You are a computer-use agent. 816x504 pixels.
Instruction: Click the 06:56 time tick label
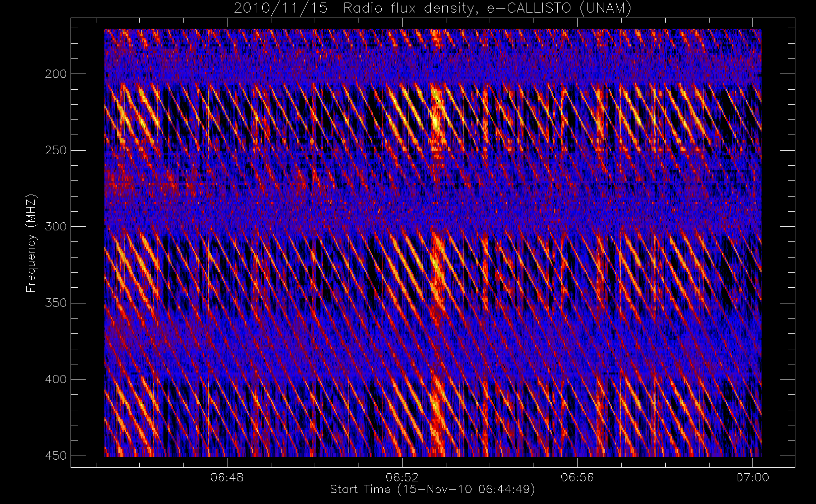pyautogui.click(x=577, y=477)
